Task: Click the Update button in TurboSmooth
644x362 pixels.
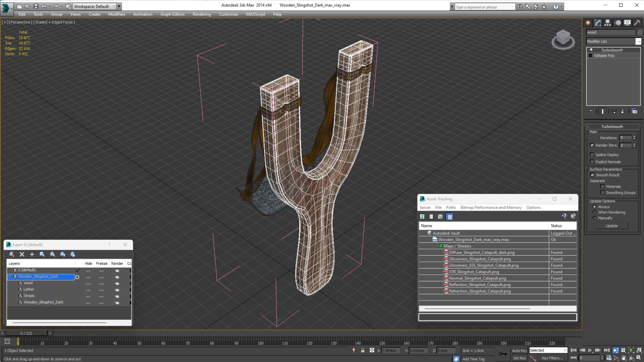Action: coord(611,226)
